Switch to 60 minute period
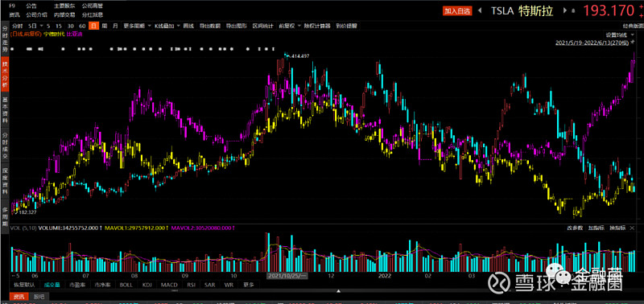Viewport: 644px width, 304px height. [82, 26]
